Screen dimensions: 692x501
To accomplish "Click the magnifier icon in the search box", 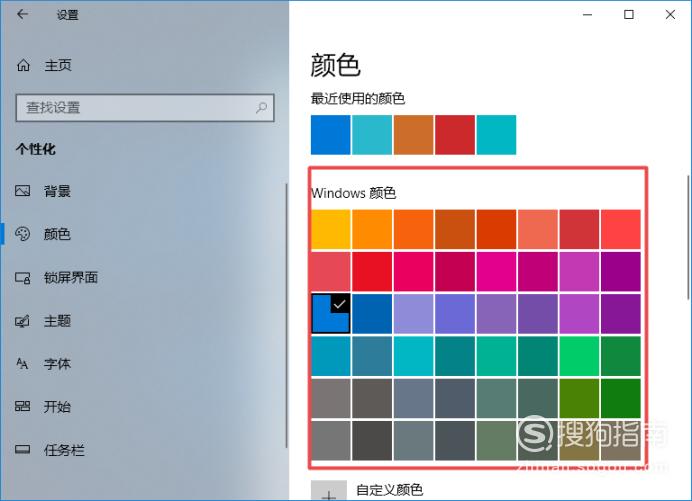I will point(262,107).
